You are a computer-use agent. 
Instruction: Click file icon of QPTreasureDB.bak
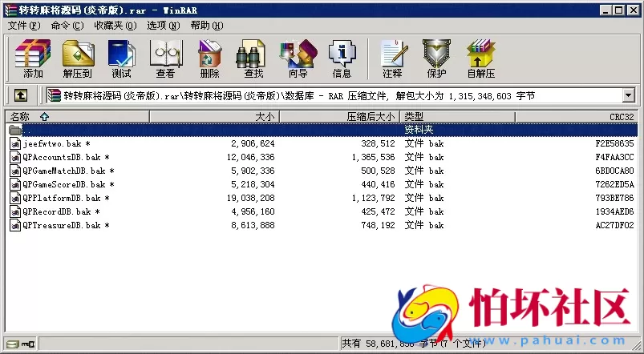coord(15,225)
